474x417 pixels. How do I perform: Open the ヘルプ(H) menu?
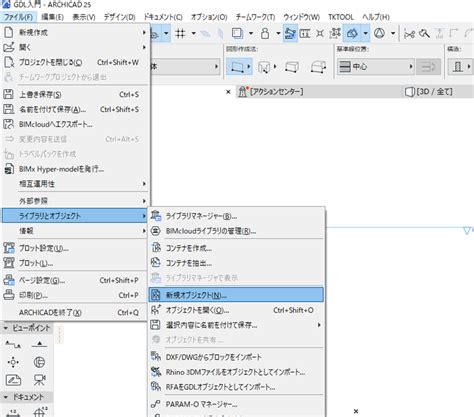pyautogui.click(x=376, y=17)
